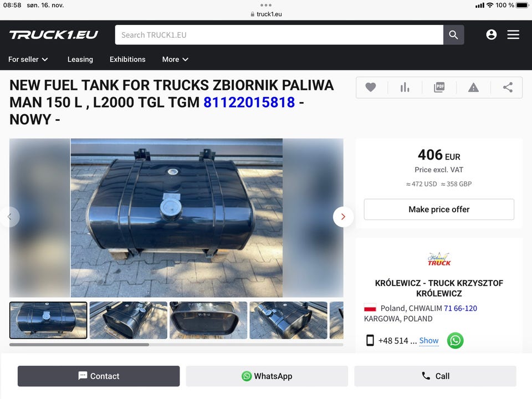Viewport: 532px width, 399px height.
Task: Expand the For seller dropdown
Action: click(28, 59)
